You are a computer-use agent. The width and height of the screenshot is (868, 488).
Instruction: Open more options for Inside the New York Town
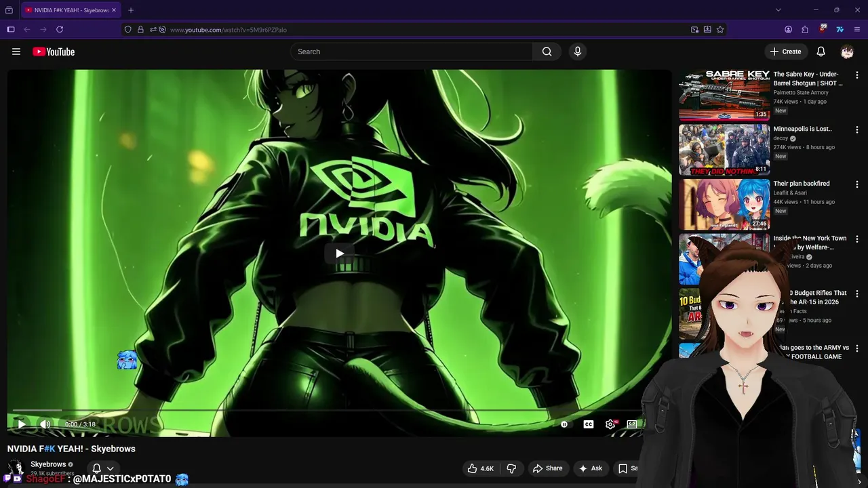(857, 239)
